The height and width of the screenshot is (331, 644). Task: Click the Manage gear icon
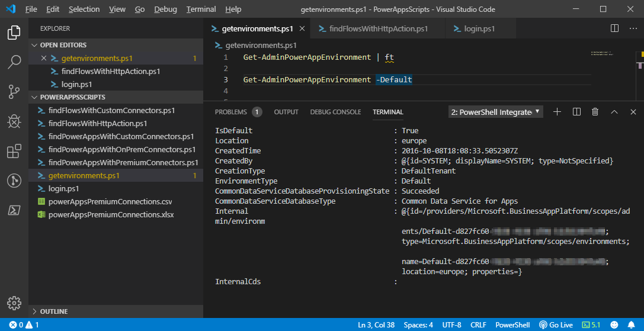point(14,302)
